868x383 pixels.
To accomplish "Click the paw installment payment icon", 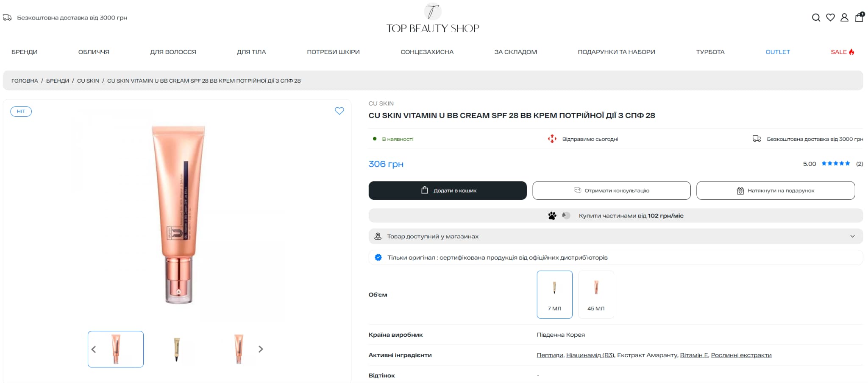I will coord(552,215).
